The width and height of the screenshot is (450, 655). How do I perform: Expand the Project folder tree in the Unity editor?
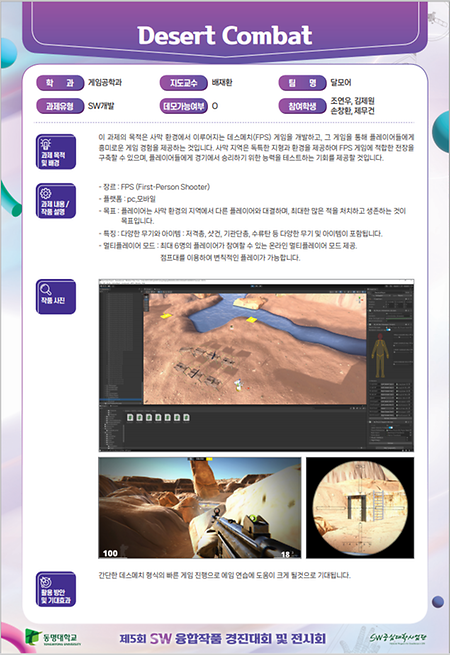(x=112, y=430)
